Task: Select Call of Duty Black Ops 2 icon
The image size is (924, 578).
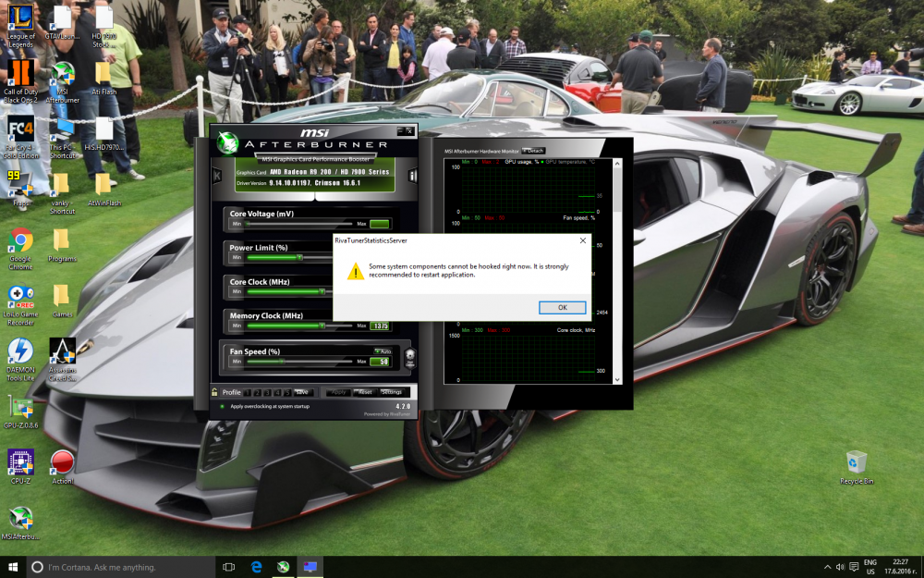Action: click(x=20, y=81)
